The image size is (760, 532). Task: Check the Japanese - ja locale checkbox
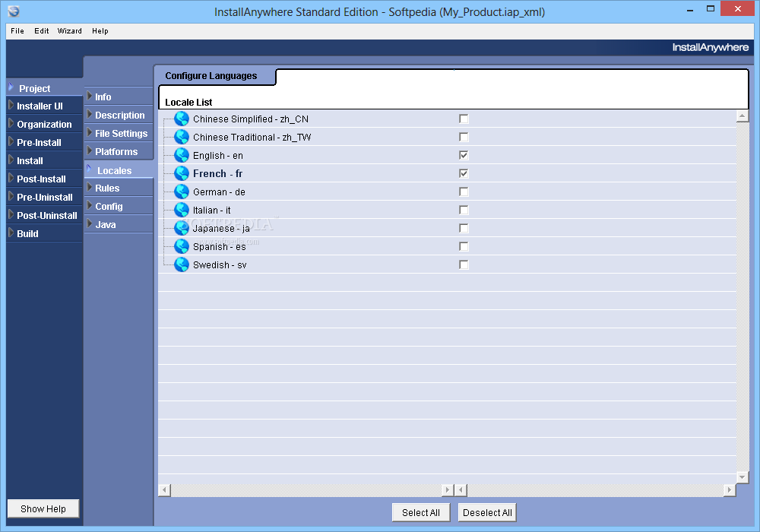pyautogui.click(x=464, y=228)
